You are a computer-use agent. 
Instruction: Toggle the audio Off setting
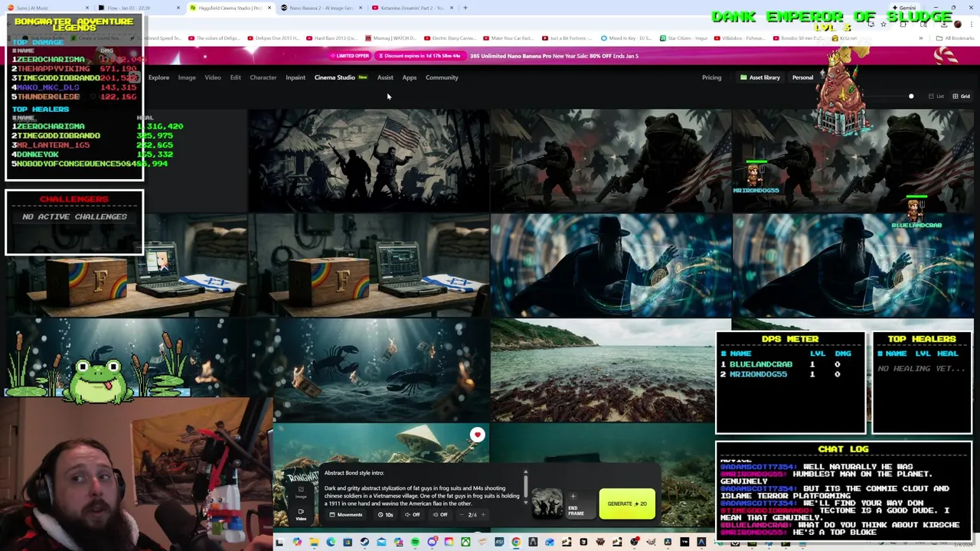(413, 514)
